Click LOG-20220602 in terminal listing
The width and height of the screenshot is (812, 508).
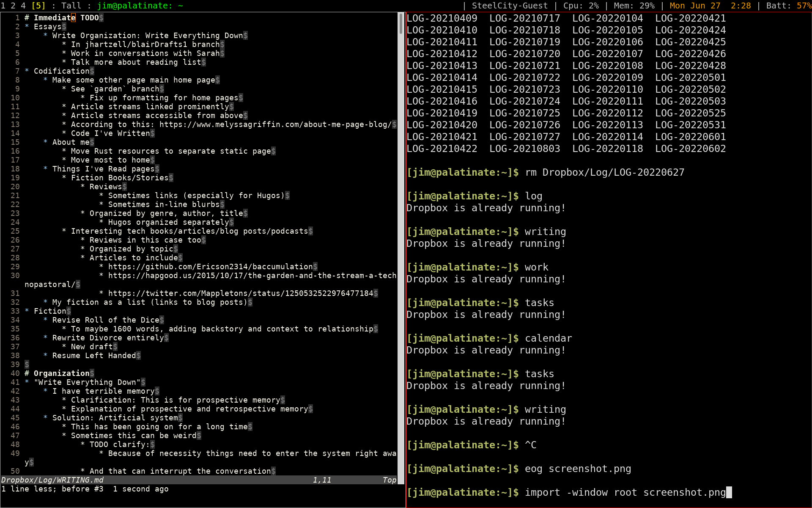(x=691, y=149)
